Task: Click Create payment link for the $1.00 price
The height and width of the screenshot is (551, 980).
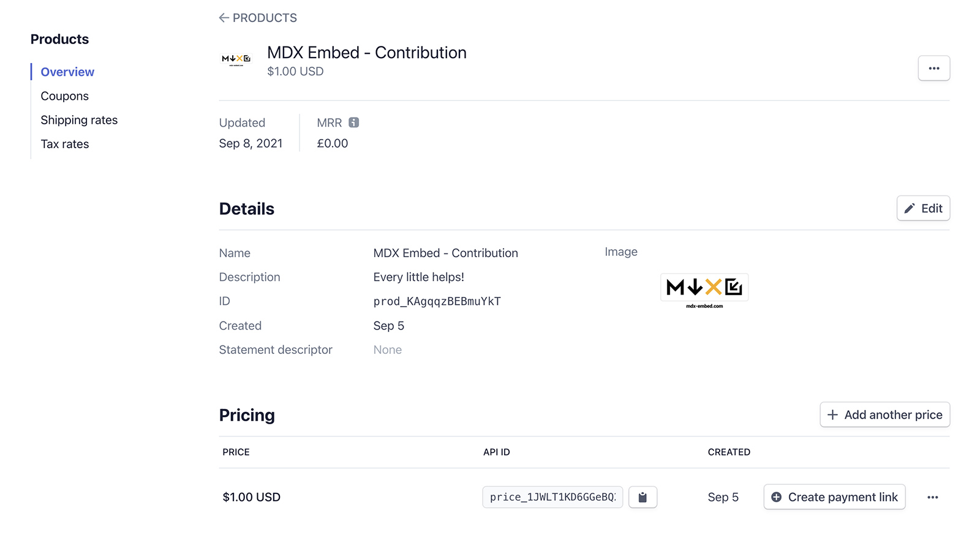Action: tap(834, 497)
